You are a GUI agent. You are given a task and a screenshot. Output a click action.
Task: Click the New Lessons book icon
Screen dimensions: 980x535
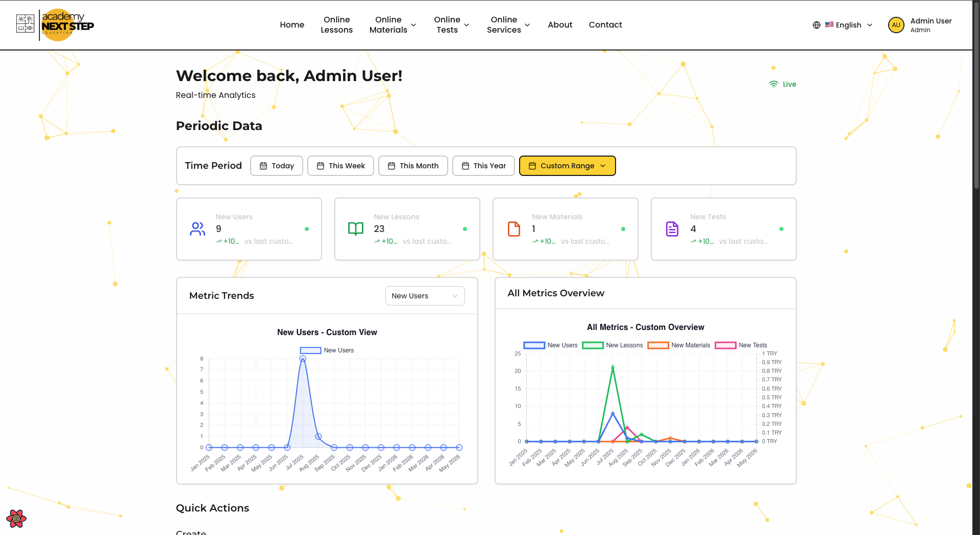point(356,229)
